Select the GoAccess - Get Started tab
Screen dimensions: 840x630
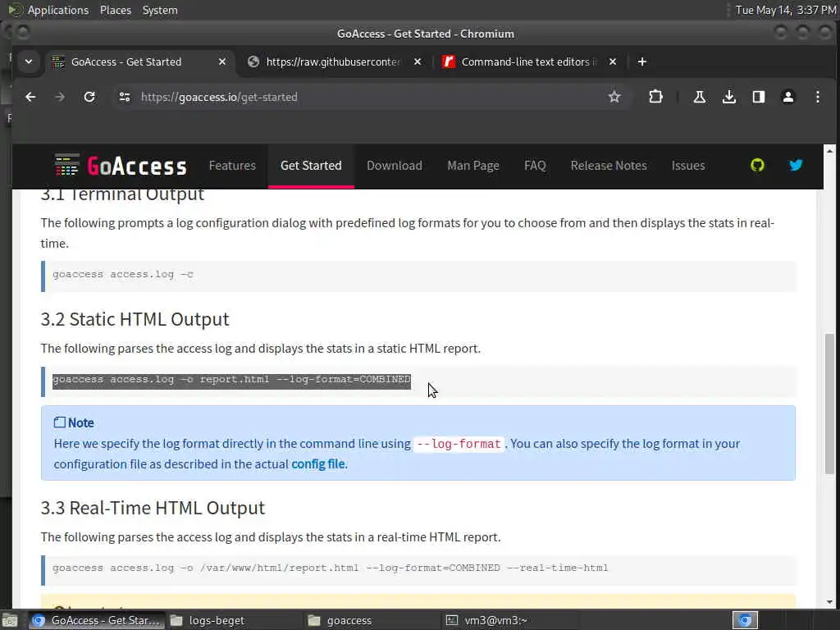coord(126,62)
